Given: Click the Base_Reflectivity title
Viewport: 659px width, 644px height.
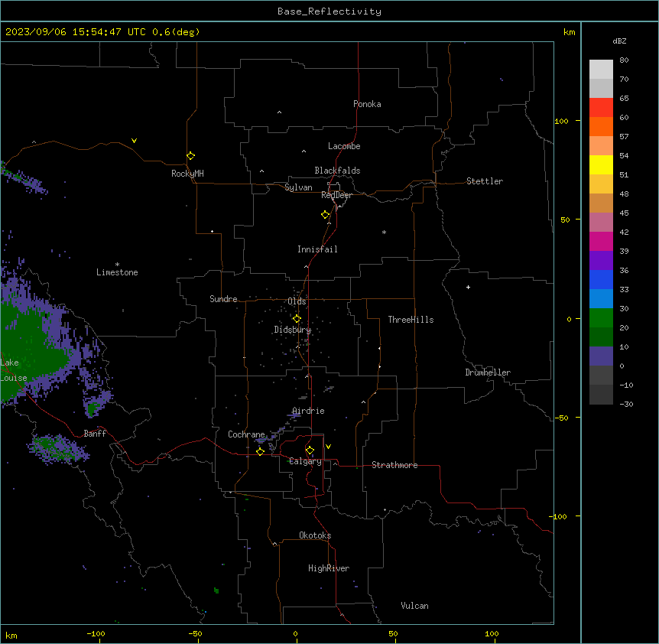Looking at the screenshot, I should click(x=329, y=11).
